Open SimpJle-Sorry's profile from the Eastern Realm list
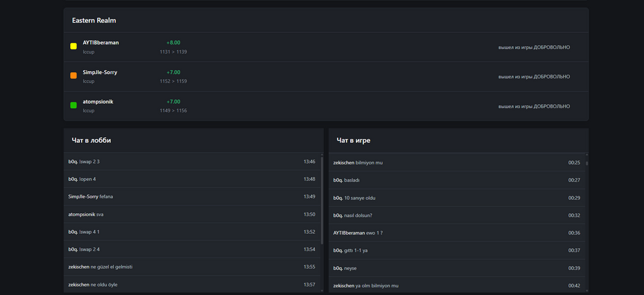 pos(100,72)
